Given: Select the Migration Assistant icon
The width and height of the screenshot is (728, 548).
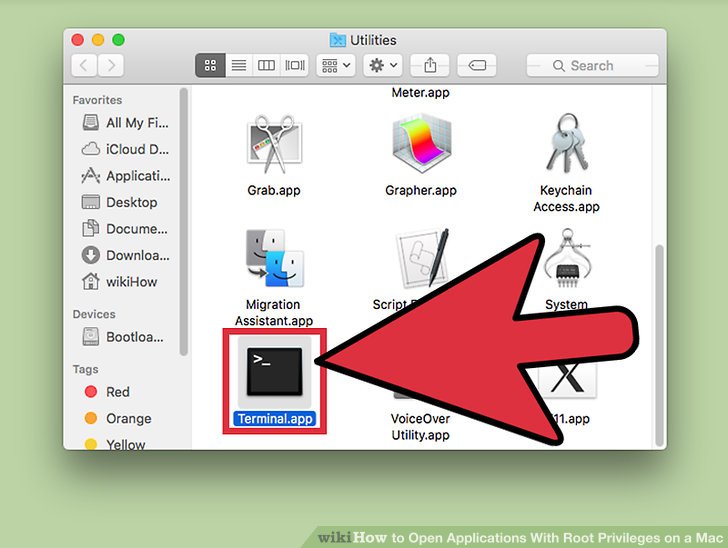Looking at the screenshot, I should (x=274, y=258).
